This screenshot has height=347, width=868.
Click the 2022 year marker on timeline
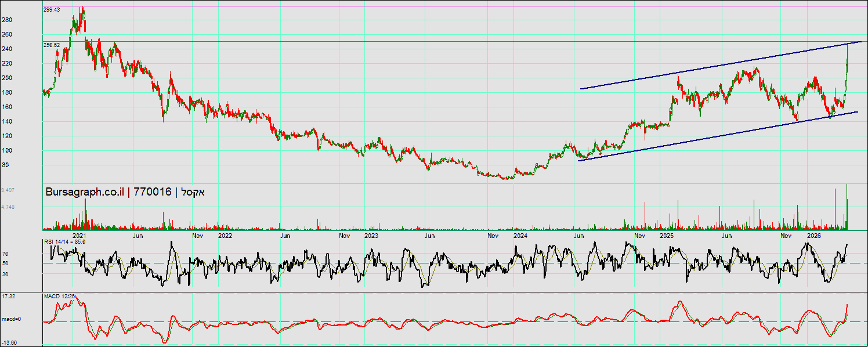(x=225, y=236)
